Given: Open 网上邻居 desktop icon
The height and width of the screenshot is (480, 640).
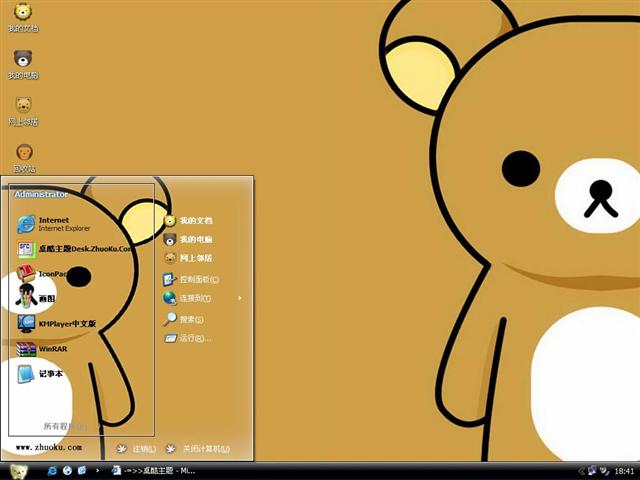Looking at the screenshot, I should click(23, 110).
